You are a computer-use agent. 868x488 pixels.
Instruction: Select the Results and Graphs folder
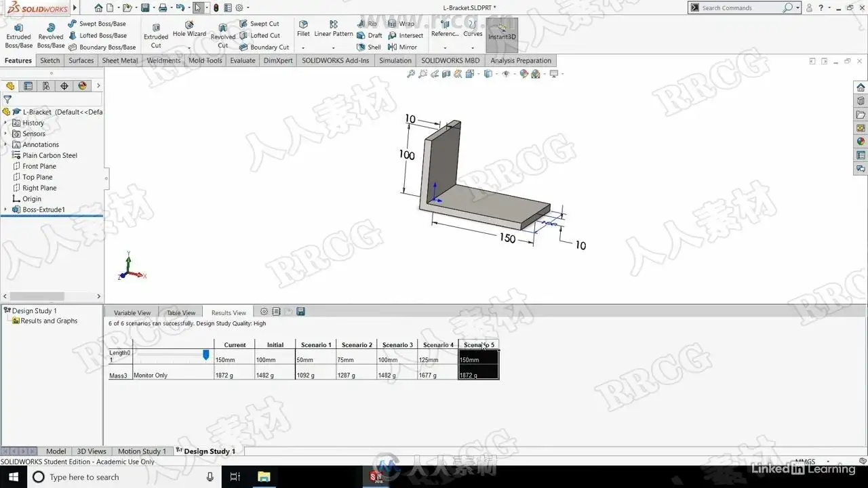[45, 321]
